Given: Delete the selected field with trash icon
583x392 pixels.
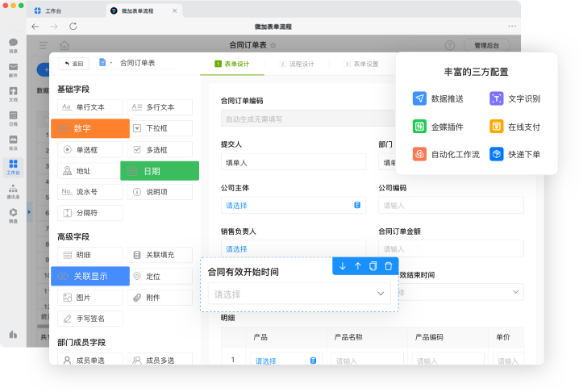Looking at the screenshot, I should pyautogui.click(x=388, y=266).
